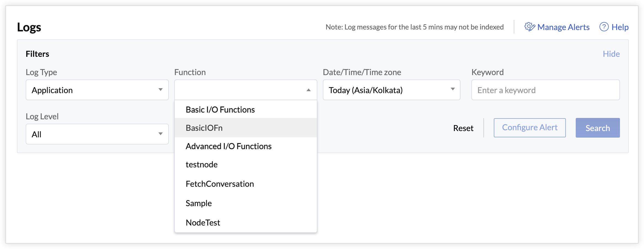Hide the Filters panel

tap(611, 54)
